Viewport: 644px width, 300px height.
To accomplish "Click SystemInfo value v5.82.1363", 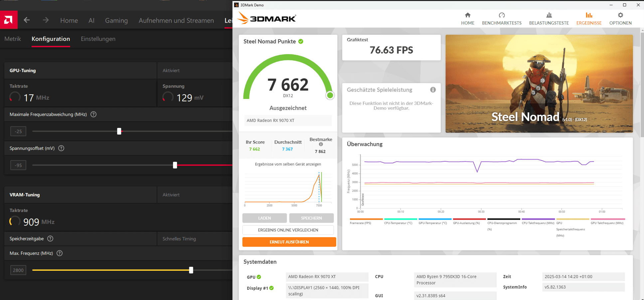I will 583,287.
